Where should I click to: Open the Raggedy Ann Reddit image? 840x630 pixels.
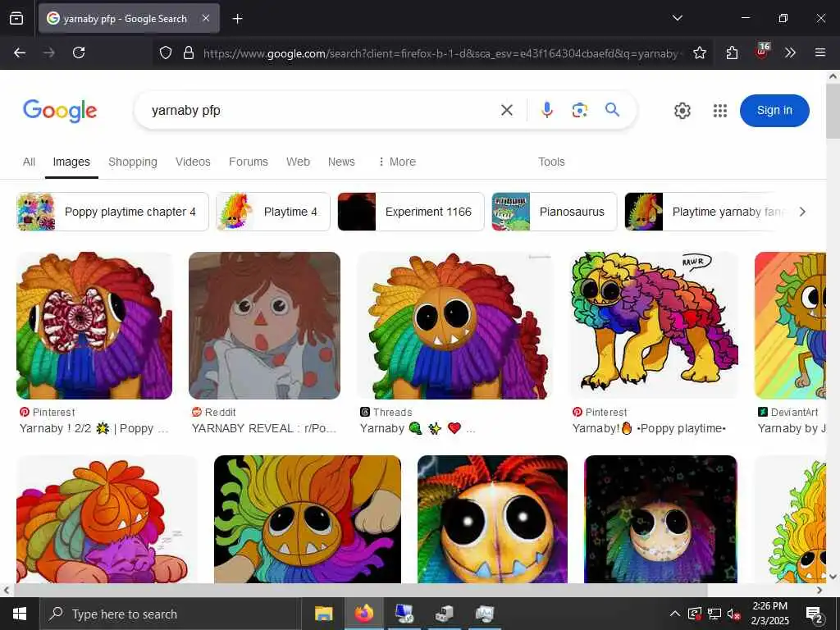(265, 326)
